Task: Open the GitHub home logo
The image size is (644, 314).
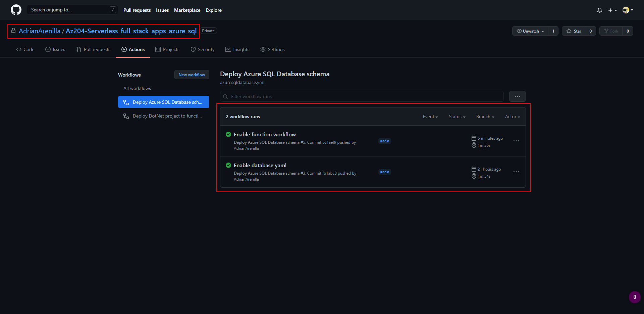Action: click(x=16, y=10)
